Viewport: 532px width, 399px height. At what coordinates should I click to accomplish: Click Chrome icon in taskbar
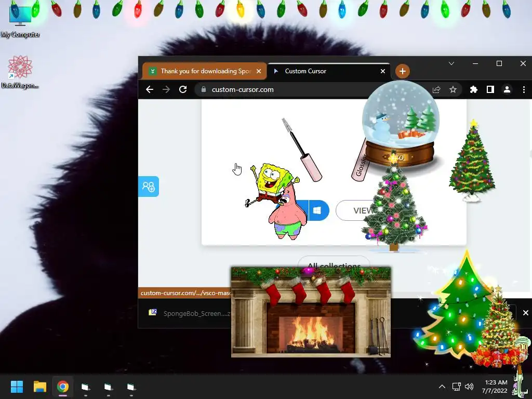coord(63,387)
